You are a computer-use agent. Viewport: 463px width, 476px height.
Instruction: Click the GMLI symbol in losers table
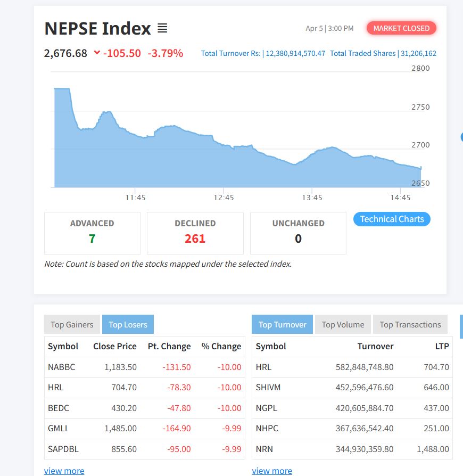pos(57,428)
